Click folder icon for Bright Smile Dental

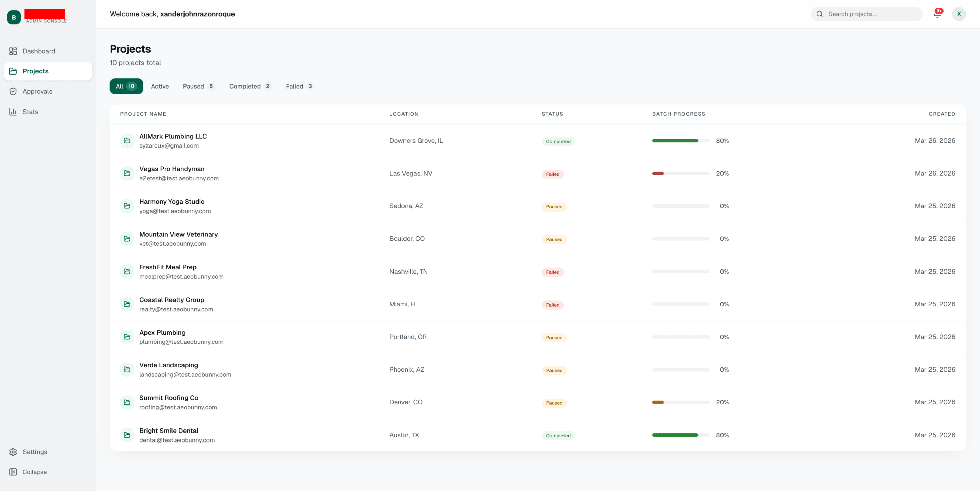127,435
